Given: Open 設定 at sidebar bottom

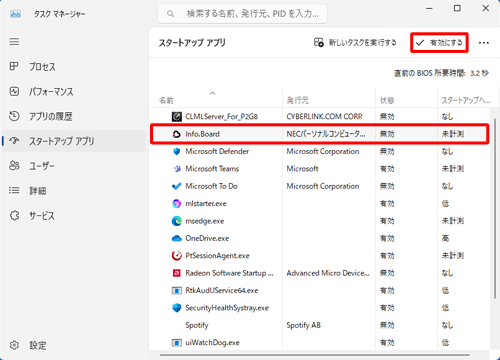Looking at the screenshot, I should [x=73, y=345].
